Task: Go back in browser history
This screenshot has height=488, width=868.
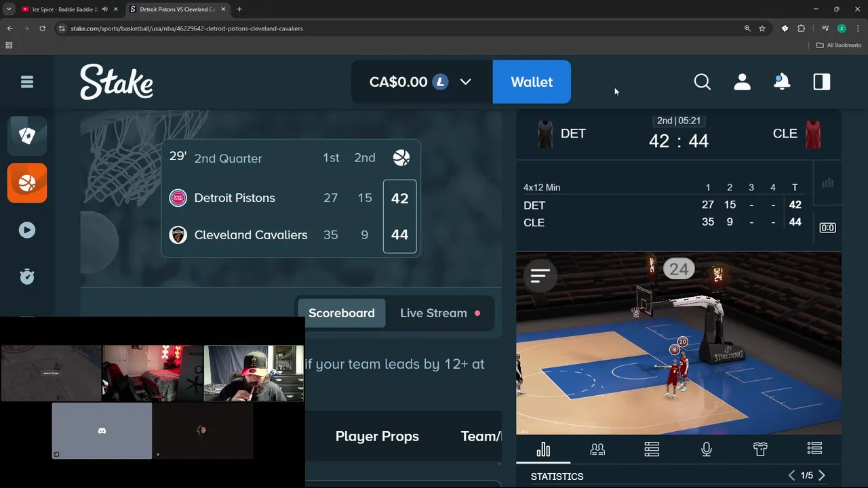Action: (9, 28)
